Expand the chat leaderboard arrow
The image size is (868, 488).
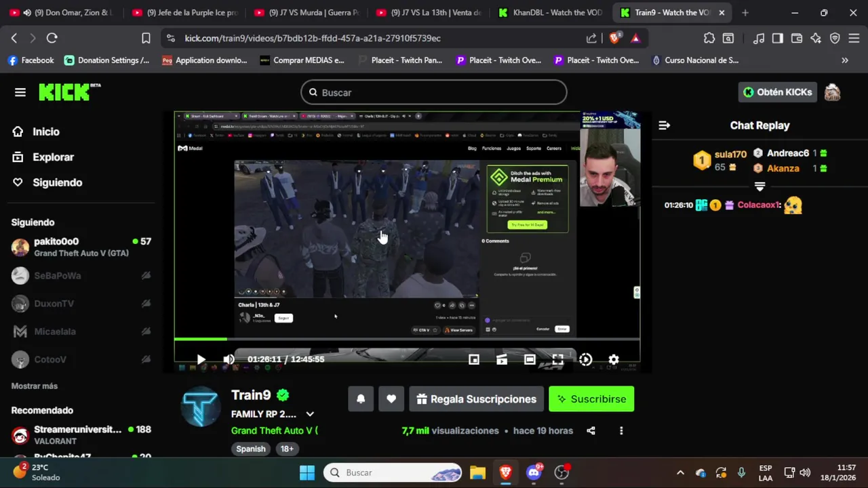[759, 186]
